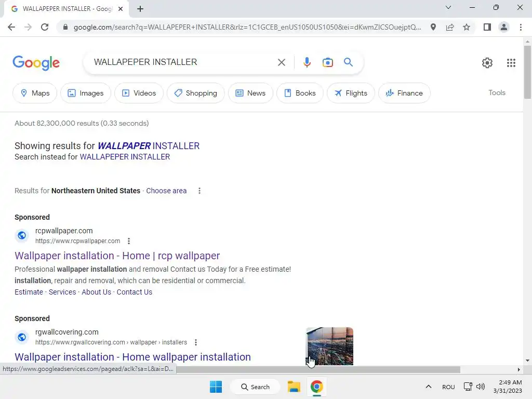Open the Services sitelink
The height and width of the screenshot is (399, 532).
click(x=62, y=292)
